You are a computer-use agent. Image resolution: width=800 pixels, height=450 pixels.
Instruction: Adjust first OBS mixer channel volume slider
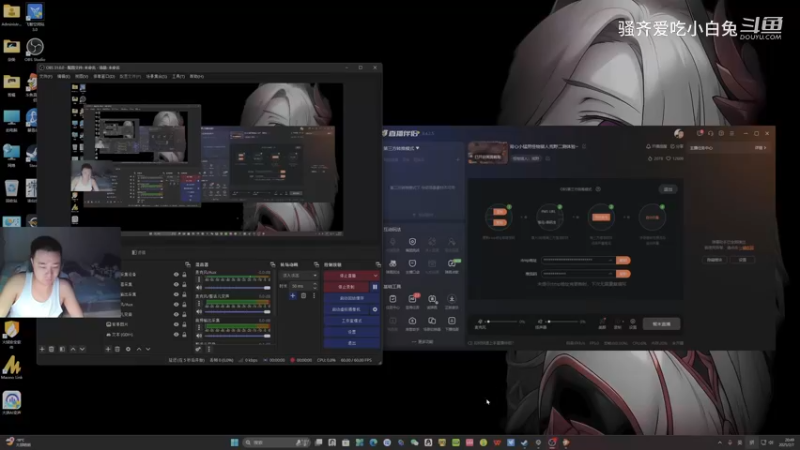[237, 288]
